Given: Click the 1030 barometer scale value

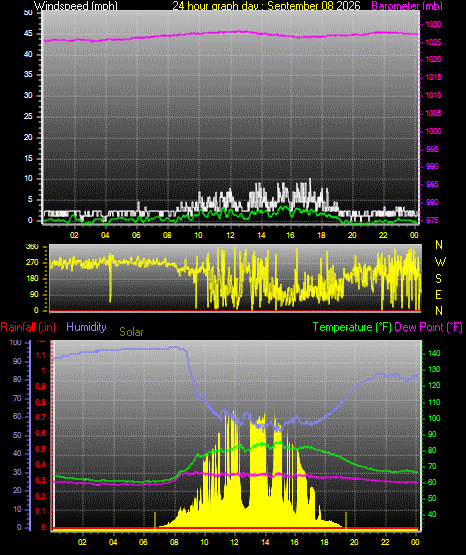Looking at the screenshot, I should pyautogui.click(x=433, y=24).
